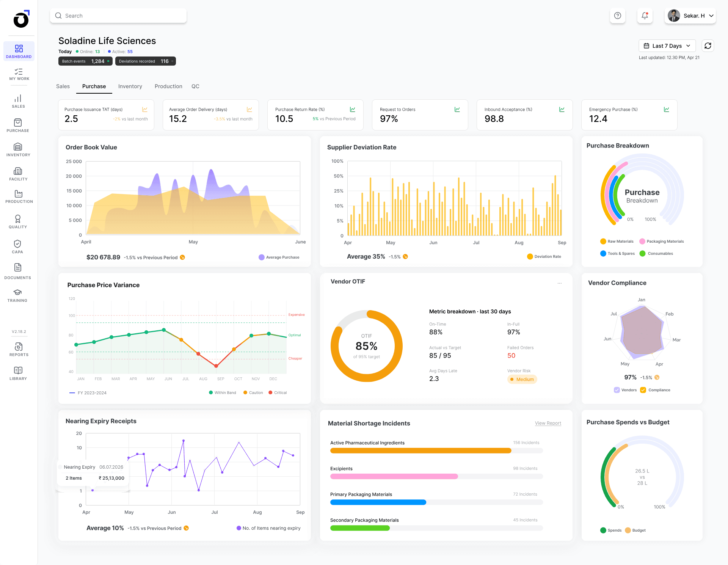Image resolution: width=728 pixels, height=565 pixels.
Task: Open Inventory from the sidebar
Action: 18,150
